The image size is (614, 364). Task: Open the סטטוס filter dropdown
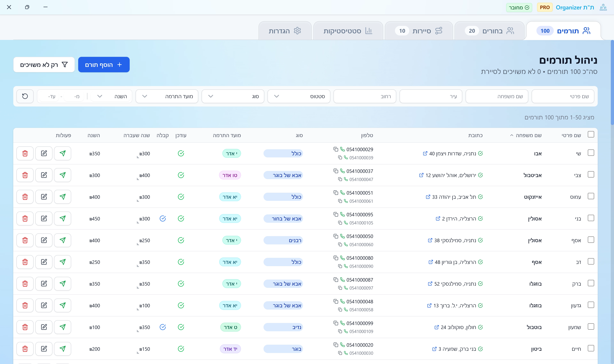[299, 96]
